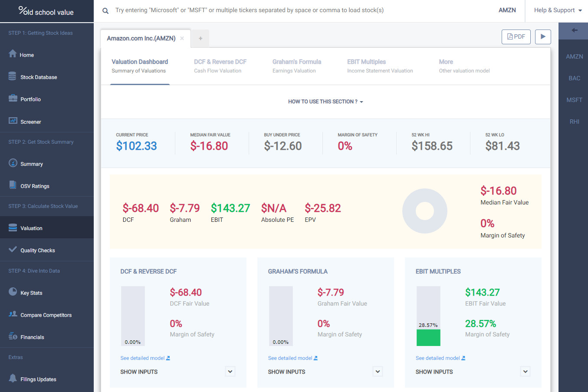Image resolution: width=588 pixels, height=392 pixels.
Task: Click the $-12.60 buy under price
Action: pyautogui.click(x=283, y=146)
